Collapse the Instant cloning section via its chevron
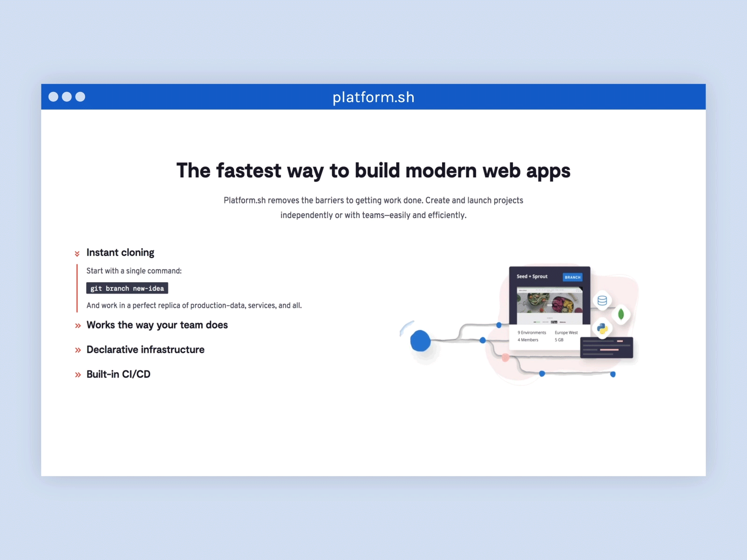This screenshot has width=747, height=560. (x=78, y=253)
